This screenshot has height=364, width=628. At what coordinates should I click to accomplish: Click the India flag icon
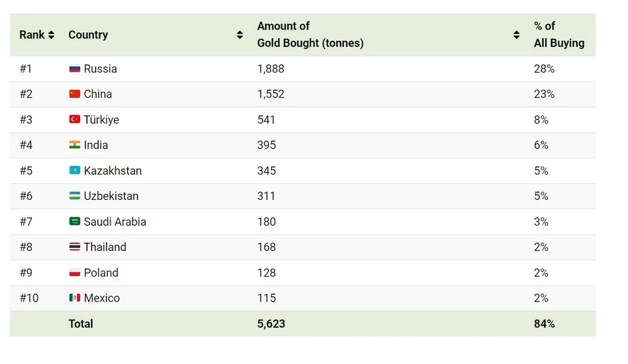pyautogui.click(x=74, y=145)
